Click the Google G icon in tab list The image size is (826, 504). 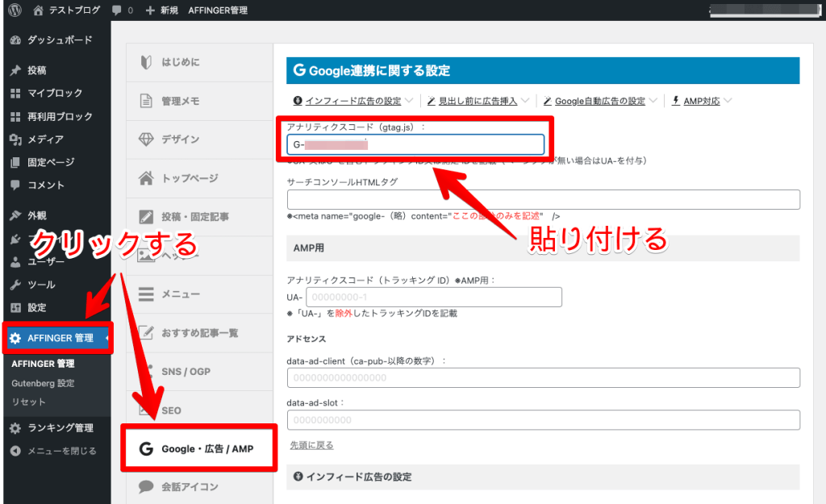click(x=146, y=448)
